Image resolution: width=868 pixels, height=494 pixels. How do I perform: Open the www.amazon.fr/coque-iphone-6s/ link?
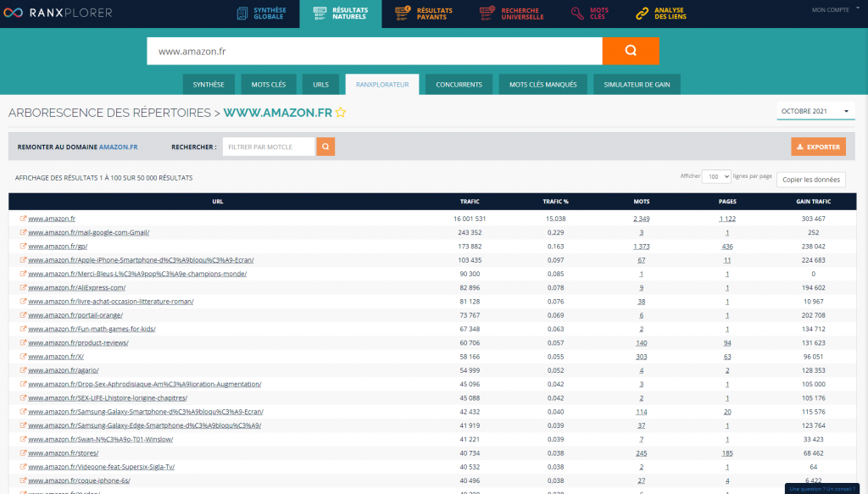pyautogui.click(x=79, y=480)
